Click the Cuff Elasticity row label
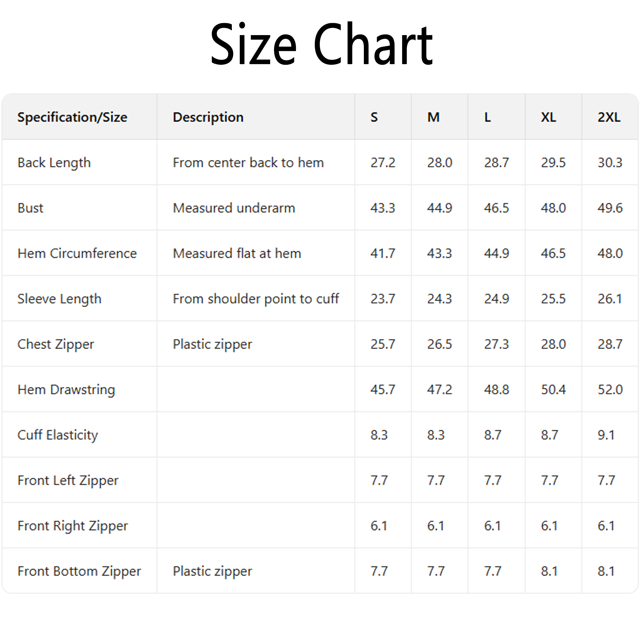The height and width of the screenshot is (644, 644). tap(58, 435)
